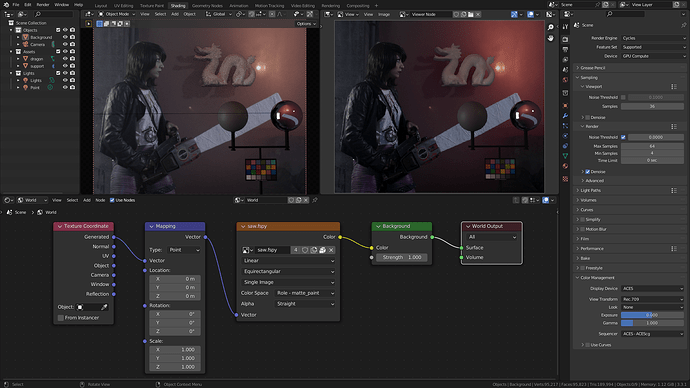Enable the From Instancer checkbox

point(61,318)
